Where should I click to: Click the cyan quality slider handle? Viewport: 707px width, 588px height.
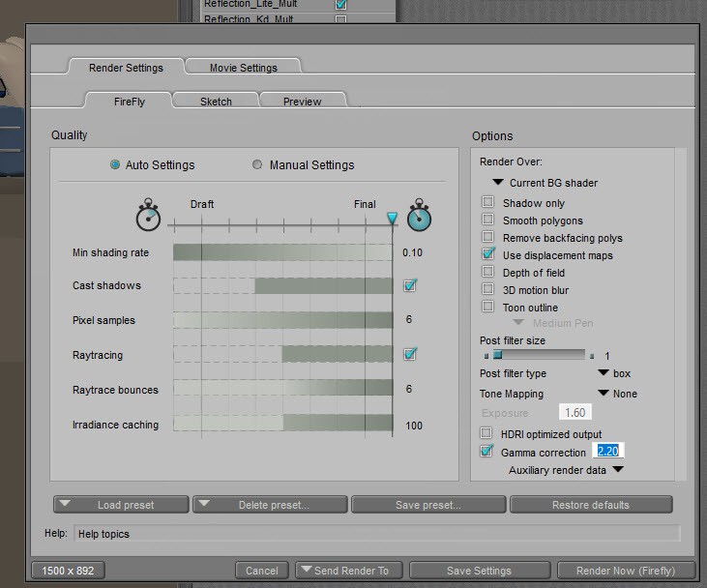(393, 219)
